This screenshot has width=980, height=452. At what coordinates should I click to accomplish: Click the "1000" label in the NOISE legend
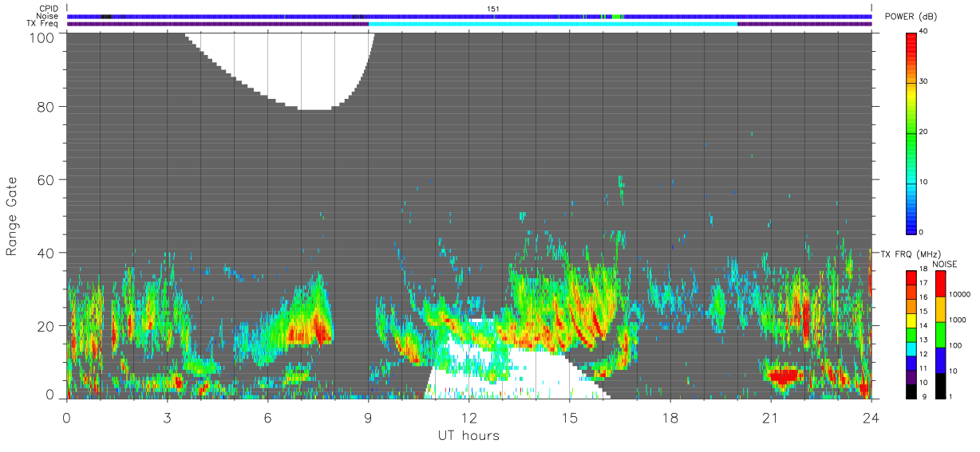pos(958,320)
